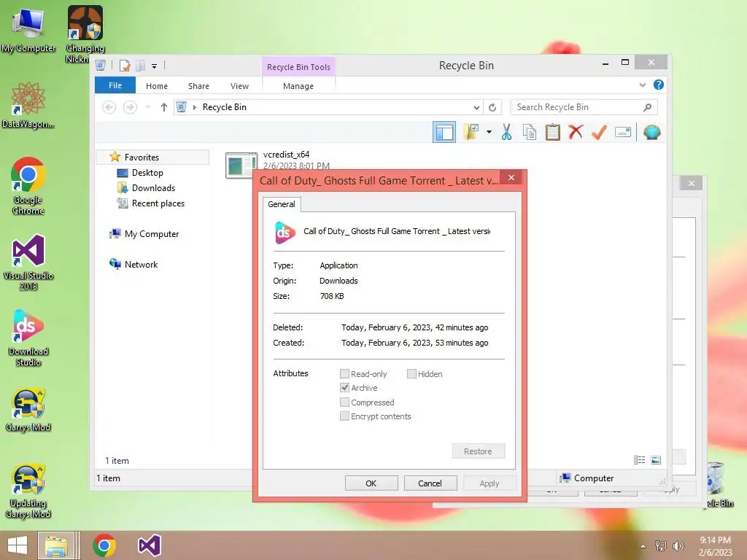Click the Search Recycle Bin field
The image size is (747, 560).
[x=584, y=107]
